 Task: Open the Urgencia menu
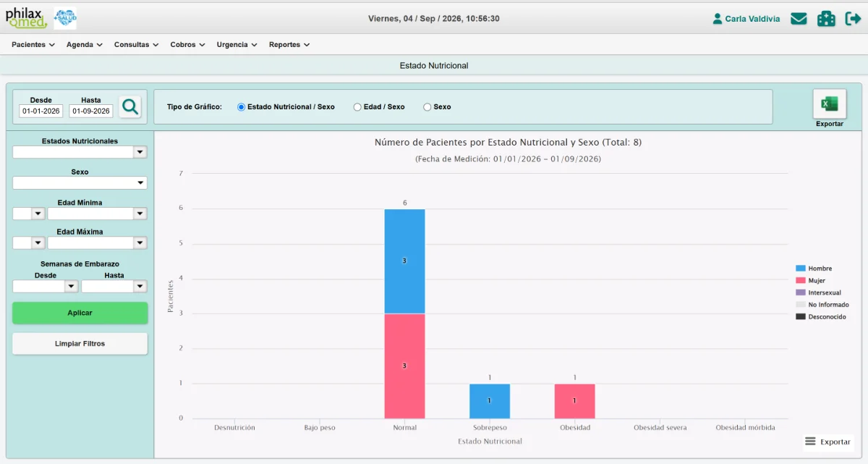(237, 45)
